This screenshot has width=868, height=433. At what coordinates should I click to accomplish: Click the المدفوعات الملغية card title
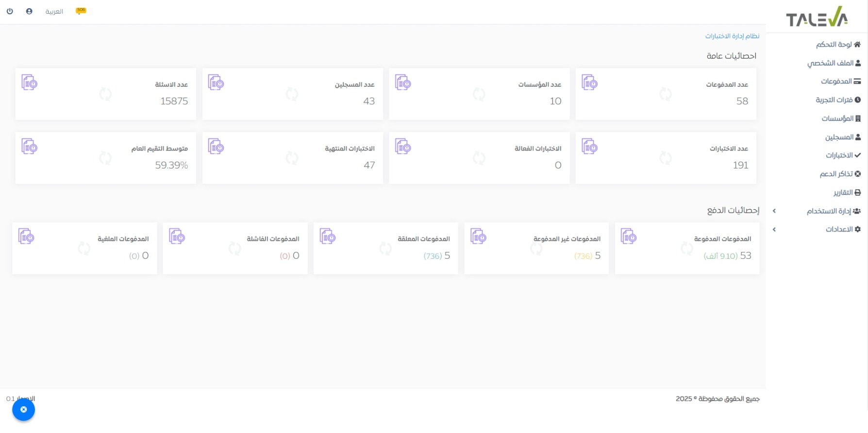(x=123, y=239)
